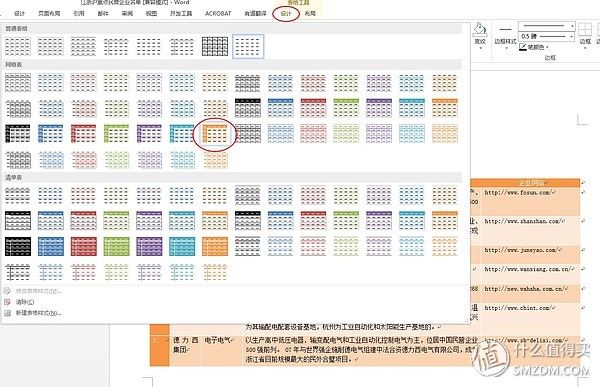Apply the black header-and-first-column grid table style
Screen dimensions: 600x387
[x=18, y=134]
